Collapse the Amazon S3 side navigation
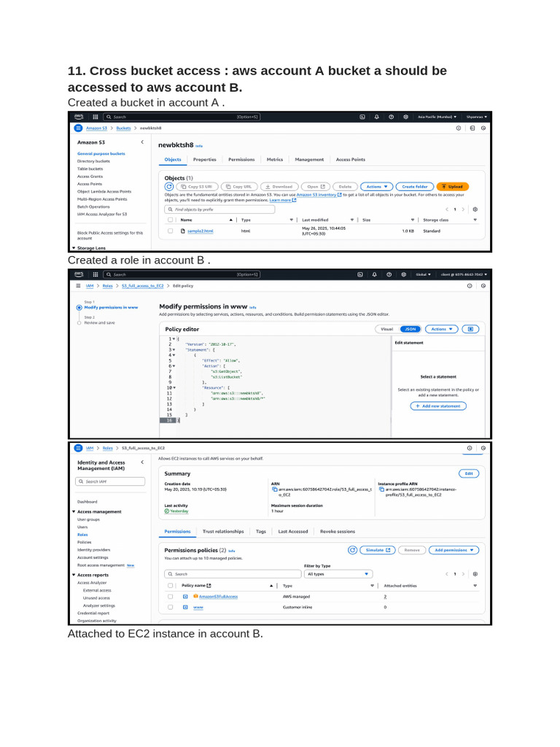Screen dimensions: 560x747 click(142, 142)
